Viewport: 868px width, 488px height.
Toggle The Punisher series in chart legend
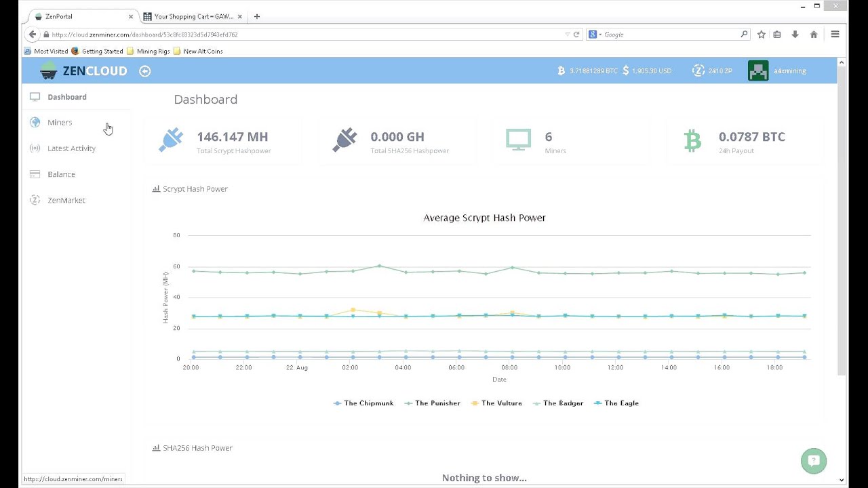tap(432, 403)
